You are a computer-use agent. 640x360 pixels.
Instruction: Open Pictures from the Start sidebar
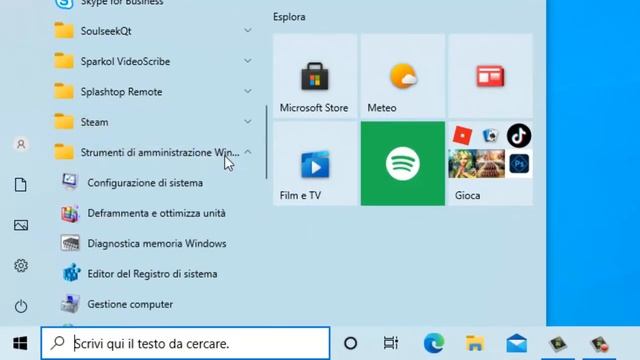21,225
